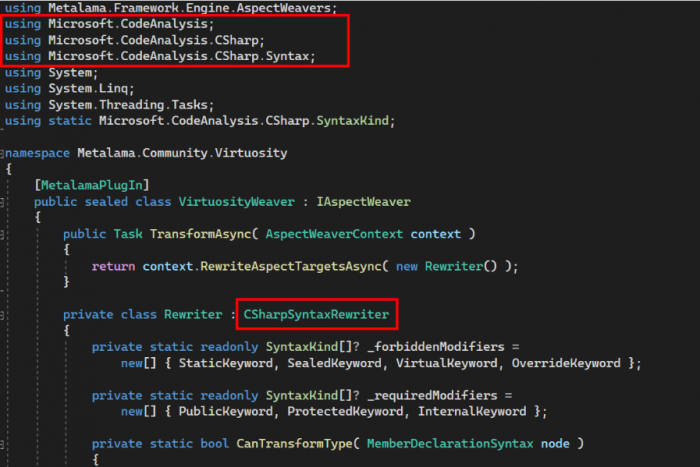Image resolution: width=700 pixels, height=467 pixels.
Task: Click 'Rewriter()' in the new Rewriter() expression
Action: [461, 266]
